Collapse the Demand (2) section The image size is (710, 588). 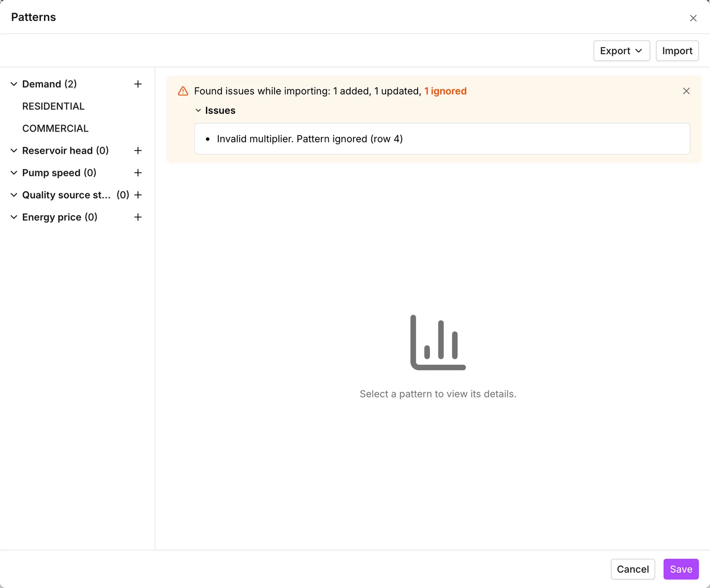tap(14, 84)
